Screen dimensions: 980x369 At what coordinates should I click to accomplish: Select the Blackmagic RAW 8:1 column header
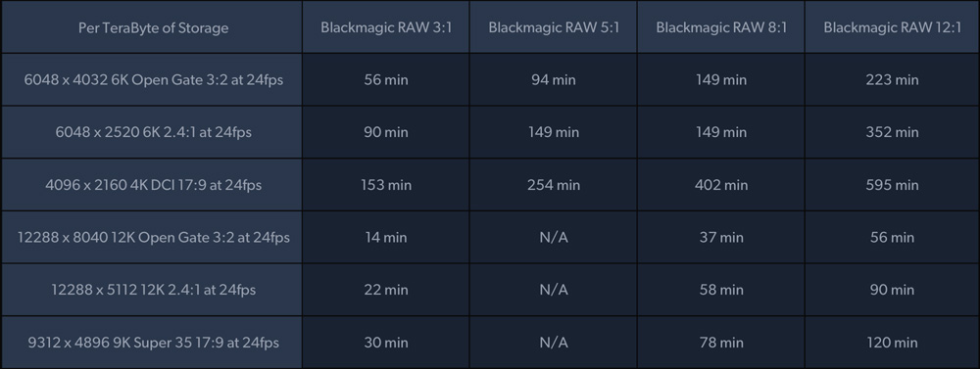pyautogui.click(x=720, y=28)
